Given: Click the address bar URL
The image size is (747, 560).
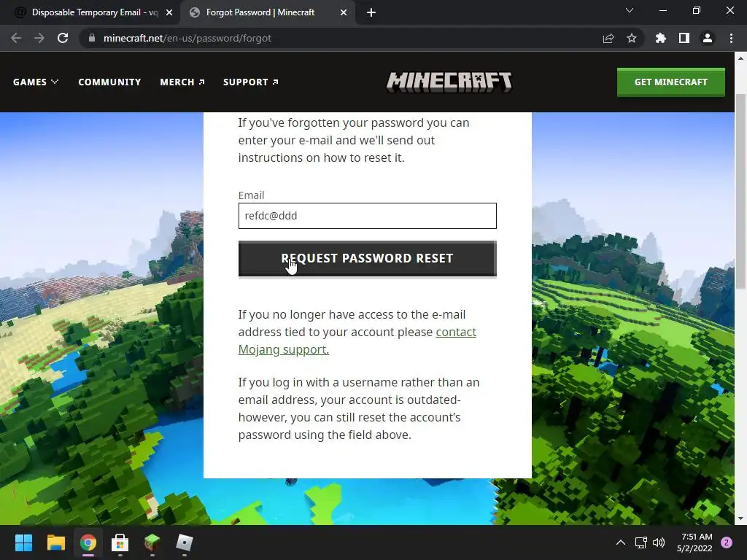Looking at the screenshot, I should point(187,38).
